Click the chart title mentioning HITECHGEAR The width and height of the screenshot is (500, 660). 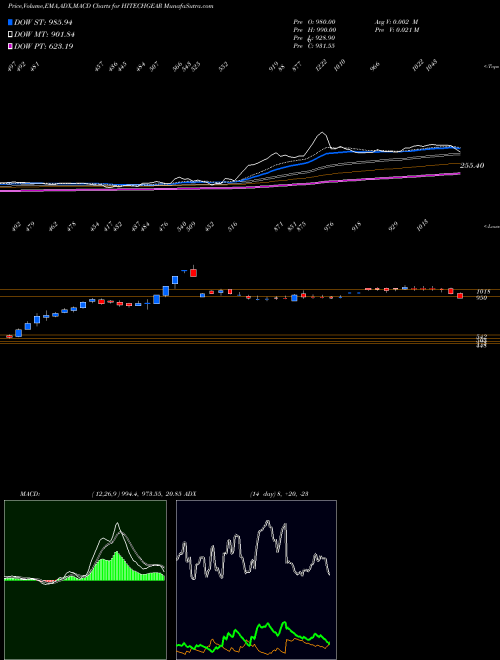point(110,6)
